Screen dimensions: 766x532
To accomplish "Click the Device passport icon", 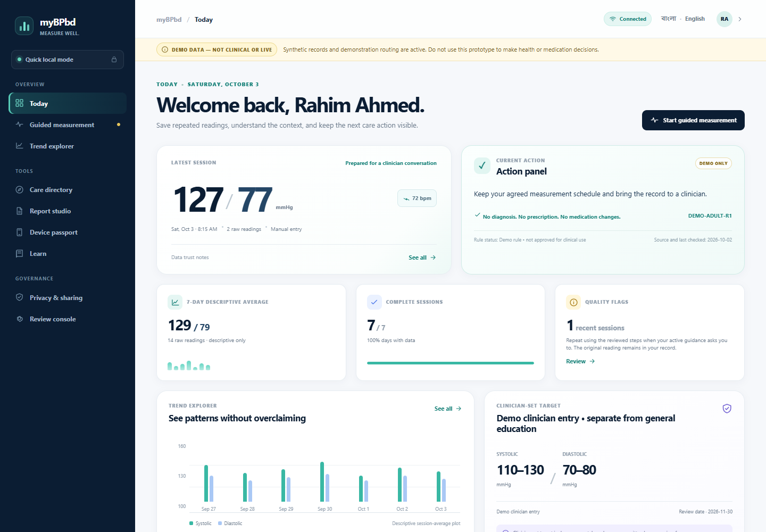I will [x=20, y=232].
